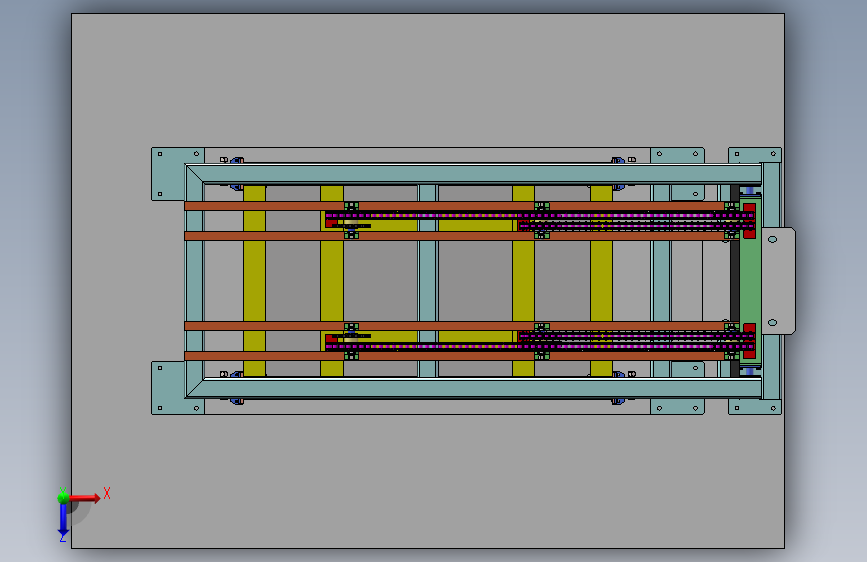Select the green end plate of the conveyor
867x562 pixels.
pyautogui.click(x=750, y=280)
